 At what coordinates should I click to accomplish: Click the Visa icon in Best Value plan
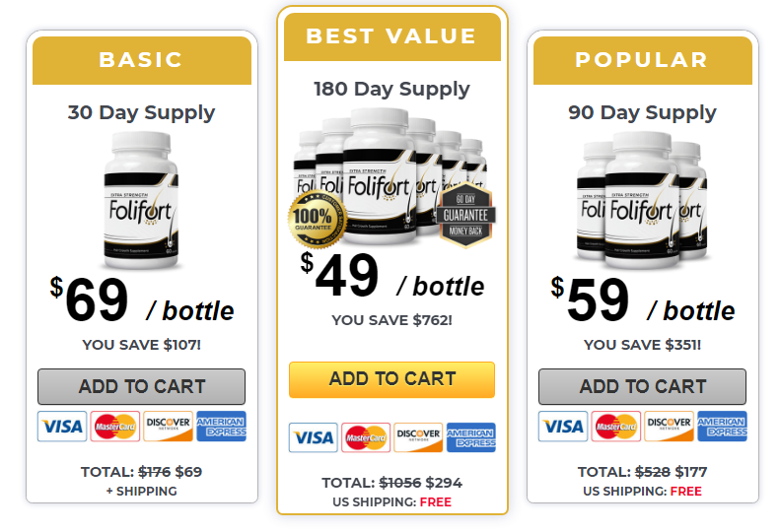(x=314, y=437)
